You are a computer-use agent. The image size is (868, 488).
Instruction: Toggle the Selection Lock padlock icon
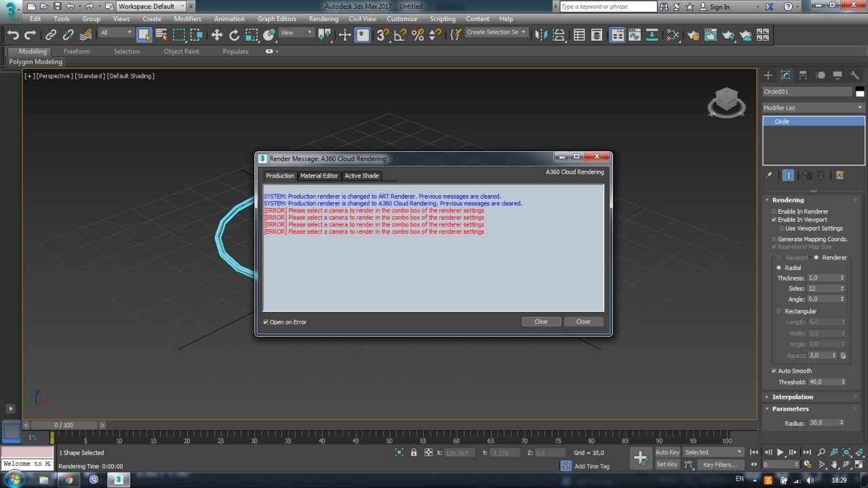click(x=414, y=453)
